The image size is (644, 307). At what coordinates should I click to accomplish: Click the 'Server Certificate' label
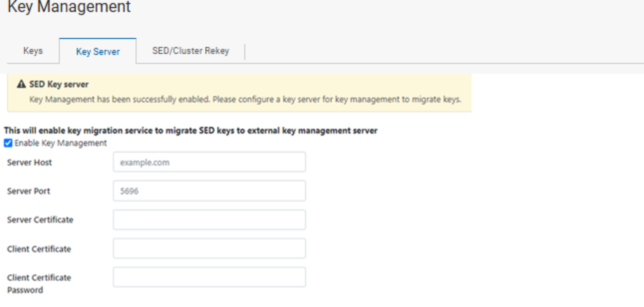click(40, 220)
